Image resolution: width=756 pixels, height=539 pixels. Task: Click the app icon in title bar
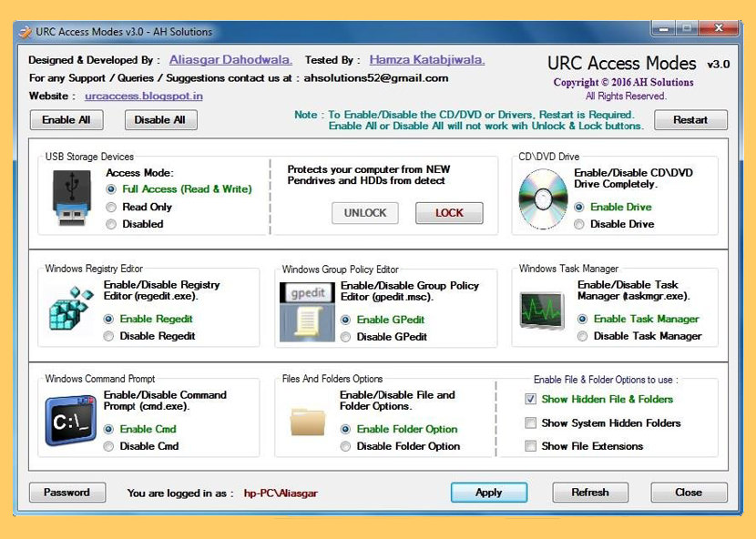(25, 32)
